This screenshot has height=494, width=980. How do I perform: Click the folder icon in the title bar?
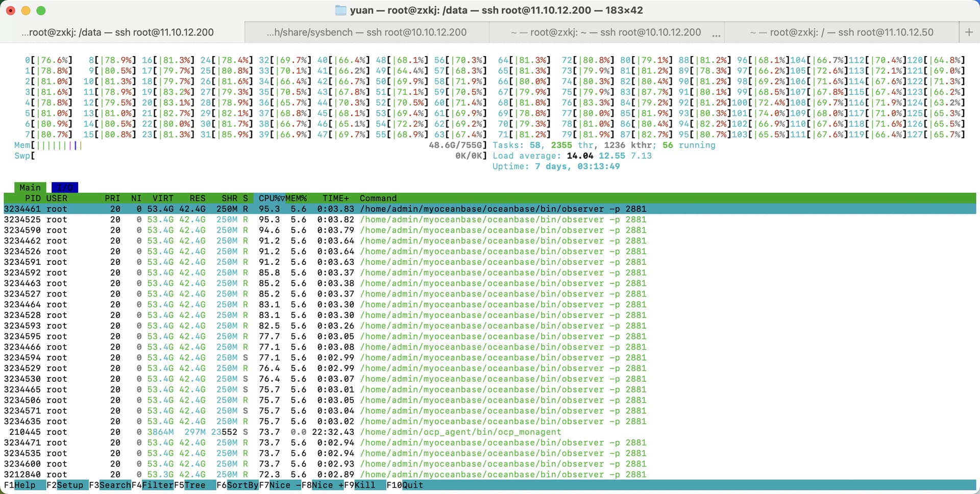340,10
